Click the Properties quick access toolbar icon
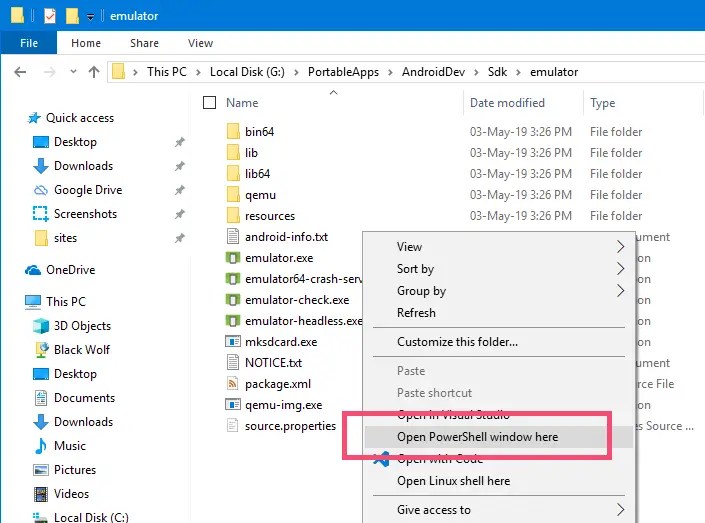This screenshot has width=705, height=523. [50, 16]
